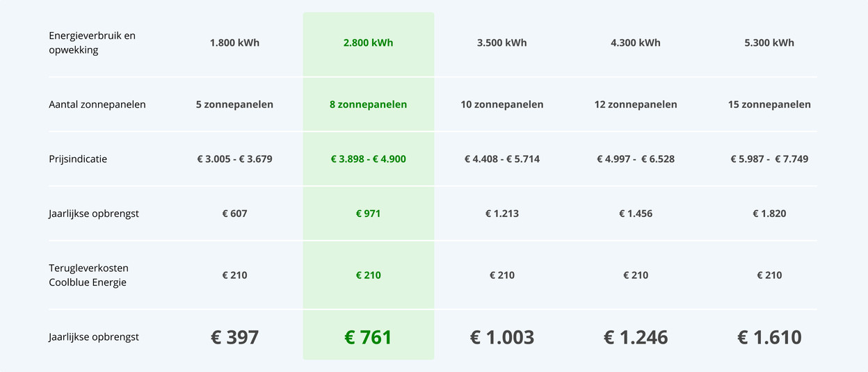Viewport: 868px width, 372px height.
Task: Click the large € 1.003 net yield
Action: tap(501, 337)
